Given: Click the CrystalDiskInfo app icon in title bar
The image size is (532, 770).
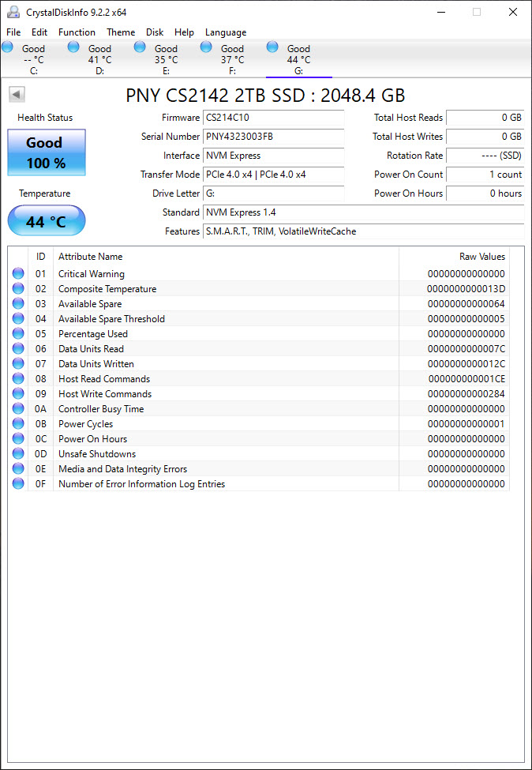Looking at the screenshot, I should click(13, 12).
